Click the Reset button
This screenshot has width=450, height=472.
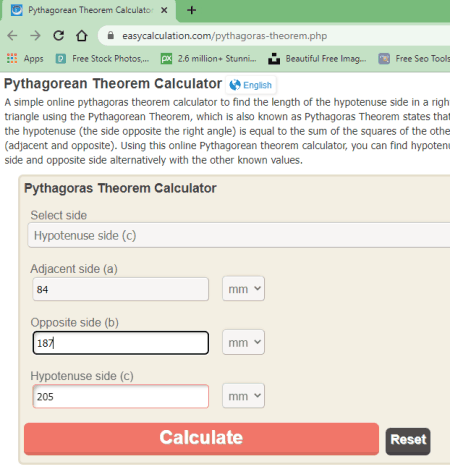(408, 441)
